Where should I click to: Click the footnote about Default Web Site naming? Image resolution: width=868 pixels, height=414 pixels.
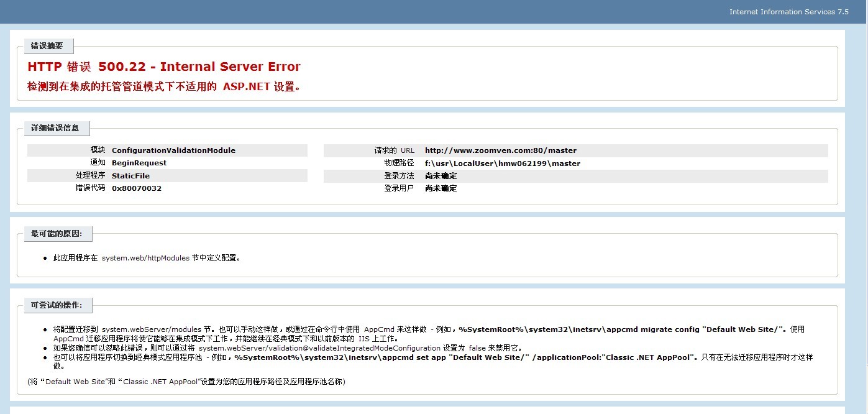click(186, 381)
